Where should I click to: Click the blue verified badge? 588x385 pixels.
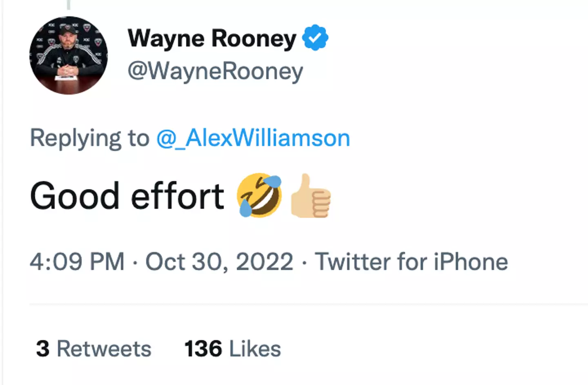coord(315,38)
